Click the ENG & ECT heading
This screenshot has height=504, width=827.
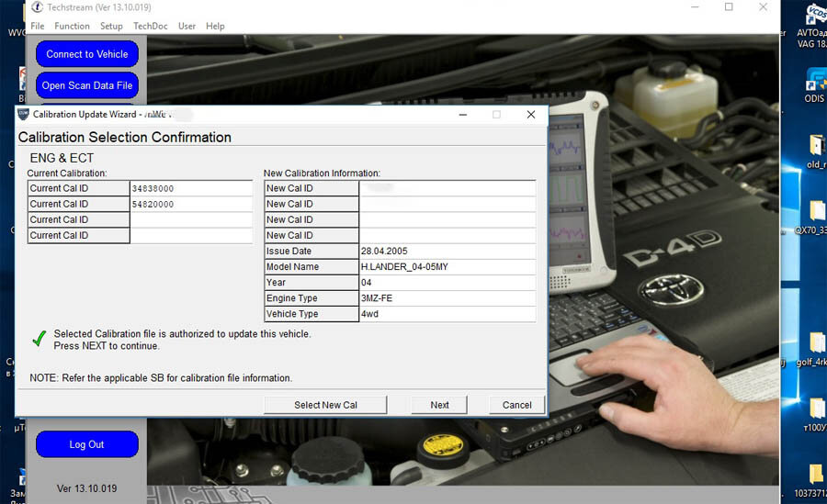click(62, 158)
